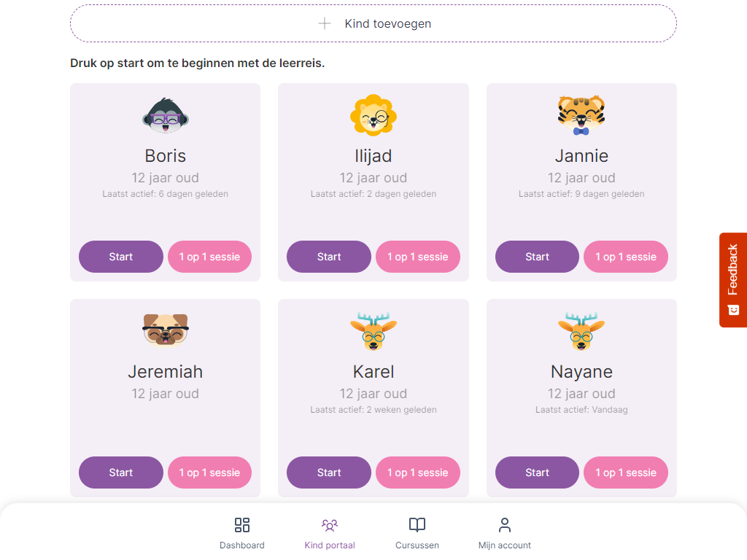This screenshot has height=560, width=747.
Task: Start Jannie's learning journey
Action: [537, 257]
